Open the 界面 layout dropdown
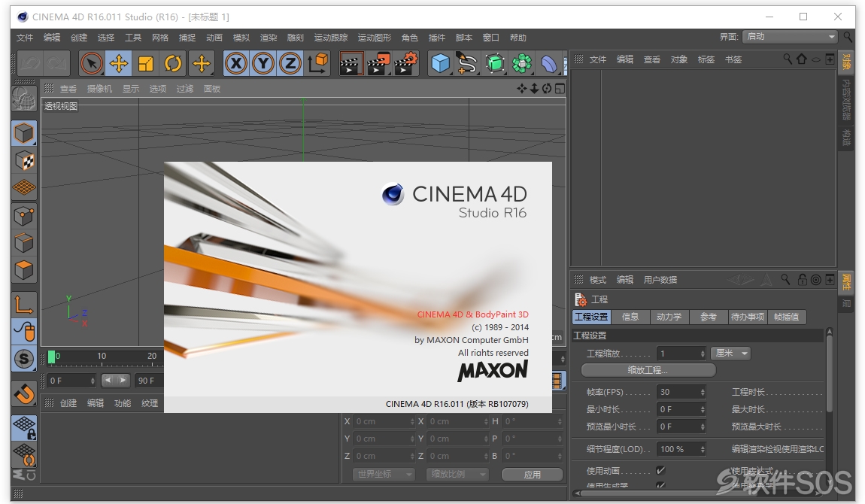 (x=790, y=36)
